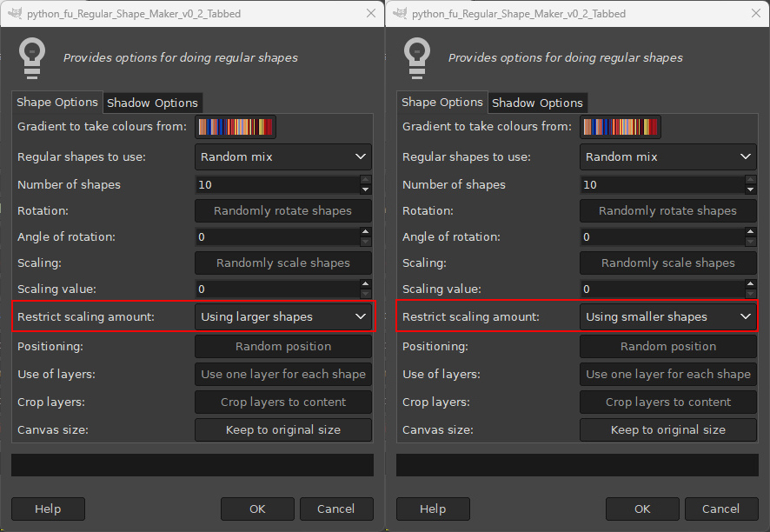Click Help in the larger-shapes dialog
The image size is (770, 532).
tap(48, 509)
